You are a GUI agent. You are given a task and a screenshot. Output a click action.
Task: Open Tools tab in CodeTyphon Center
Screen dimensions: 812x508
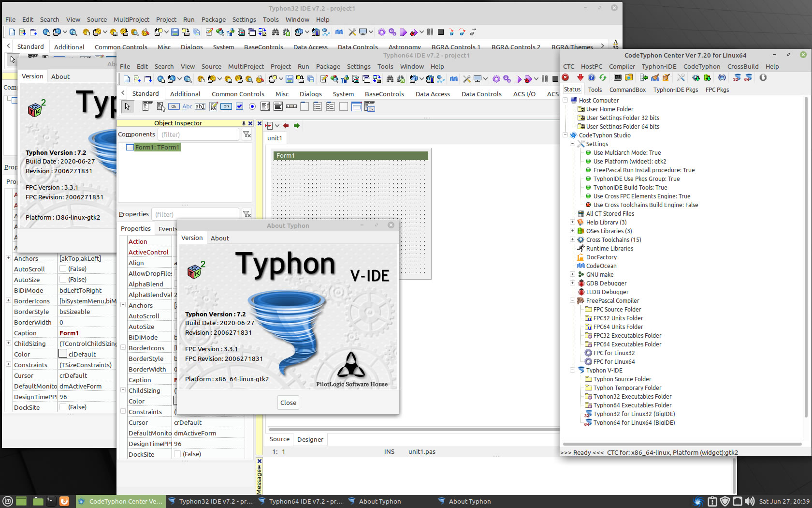(x=595, y=90)
